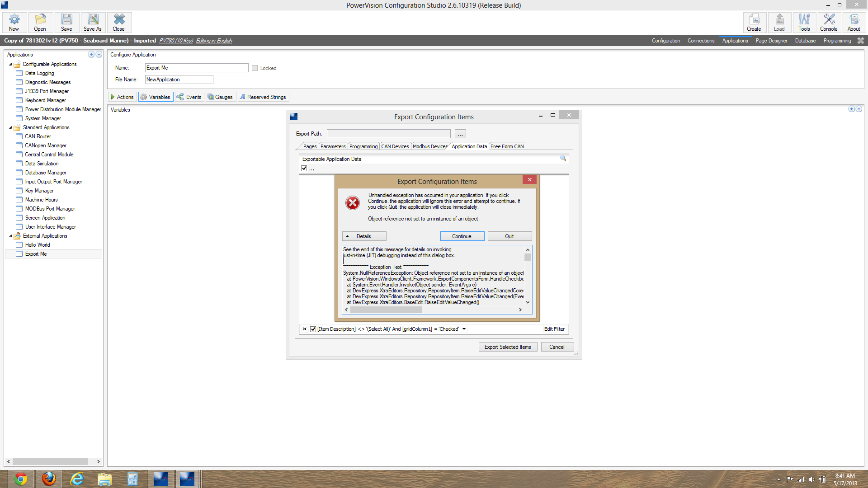Launch Firefox from the taskbar
Image resolution: width=868 pixels, height=488 pixels.
click(x=49, y=479)
